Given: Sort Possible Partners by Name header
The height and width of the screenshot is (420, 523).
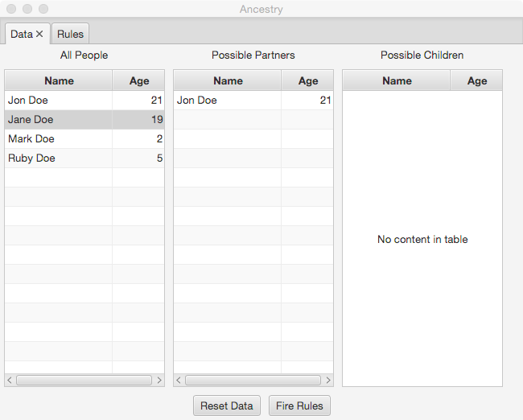Looking at the screenshot, I should (x=228, y=80).
